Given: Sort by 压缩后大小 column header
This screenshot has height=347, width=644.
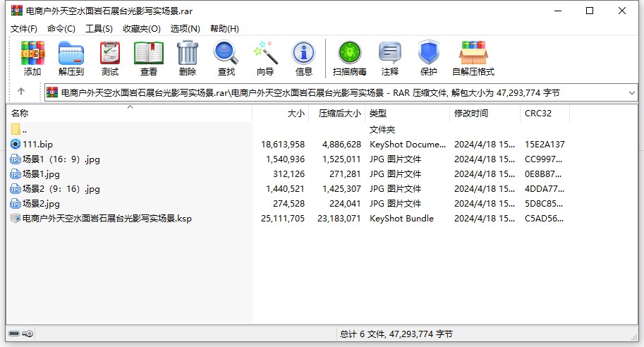Looking at the screenshot, I should pyautogui.click(x=336, y=114).
